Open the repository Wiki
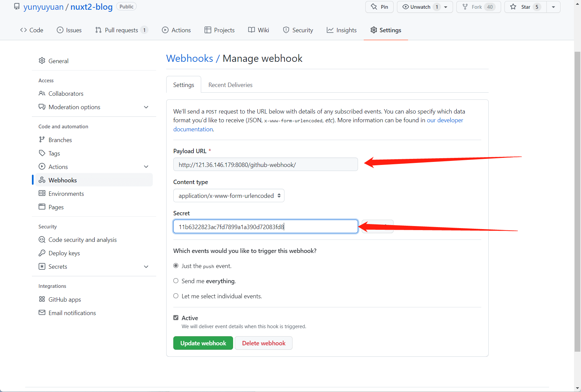Image resolution: width=581 pixels, height=392 pixels. pos(258,30)
